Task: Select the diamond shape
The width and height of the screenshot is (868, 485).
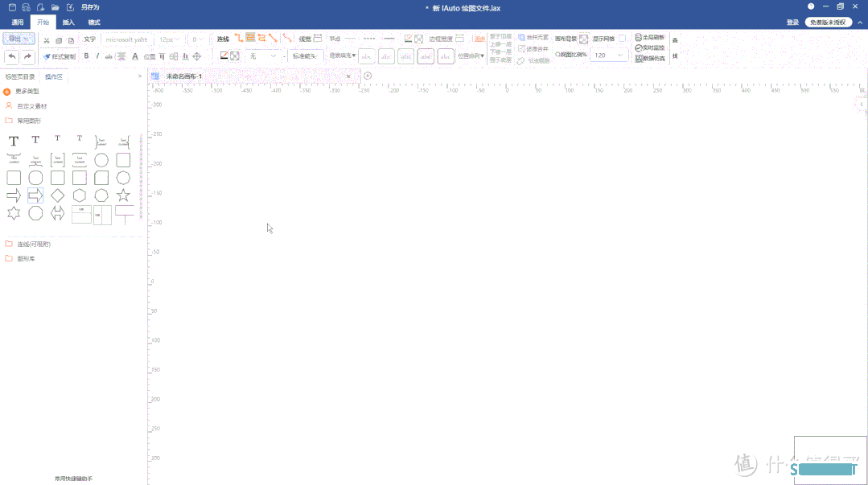Action: click(58, 195)
